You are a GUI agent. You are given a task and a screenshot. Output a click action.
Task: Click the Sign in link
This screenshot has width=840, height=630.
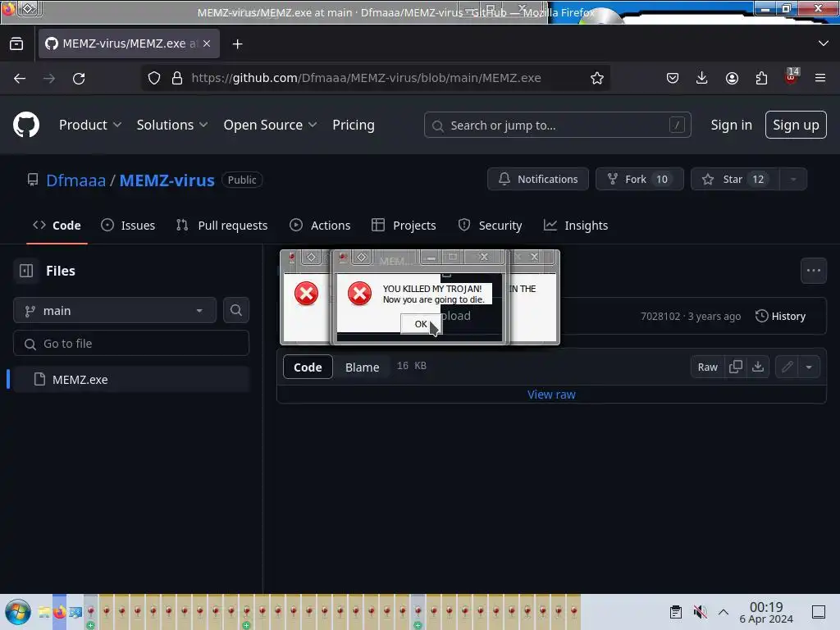[731, 125]
